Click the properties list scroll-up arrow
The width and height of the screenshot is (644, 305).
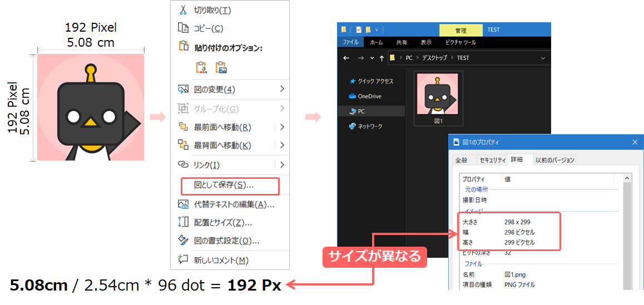pos(627,179)
